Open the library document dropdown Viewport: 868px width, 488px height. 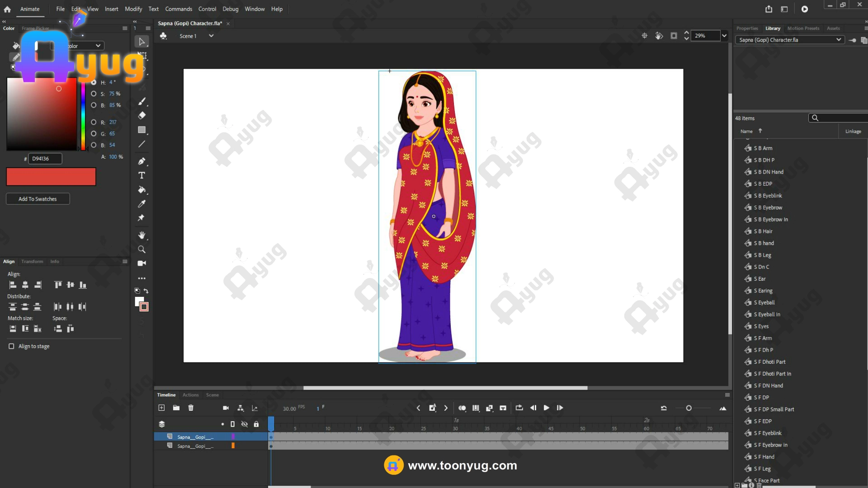tap(839, 40)
